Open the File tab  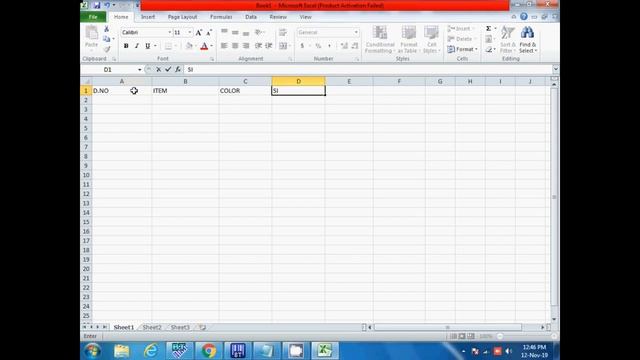93,17
